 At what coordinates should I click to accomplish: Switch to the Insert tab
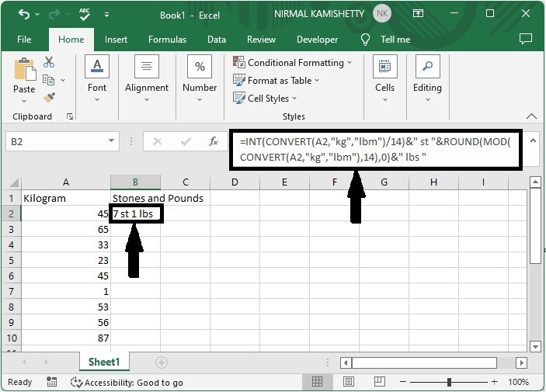tap(116, 40)
